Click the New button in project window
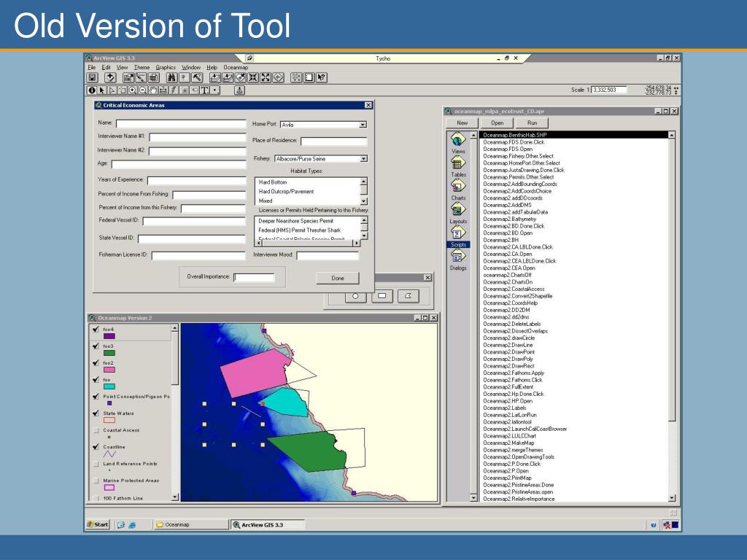Screen dimensions: 747x560 click(462, 122)
